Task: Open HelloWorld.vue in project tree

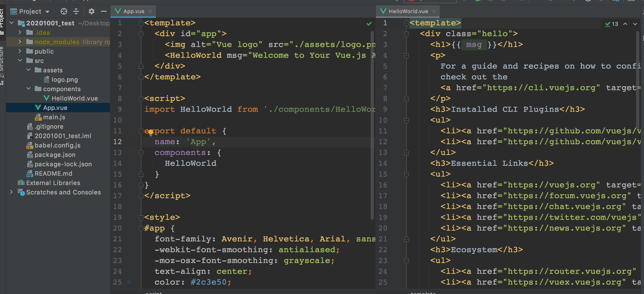Action: (x=71, y=98)
